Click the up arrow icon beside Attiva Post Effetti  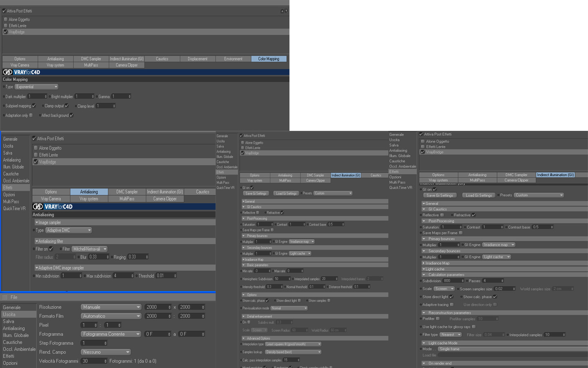[282, 11]
